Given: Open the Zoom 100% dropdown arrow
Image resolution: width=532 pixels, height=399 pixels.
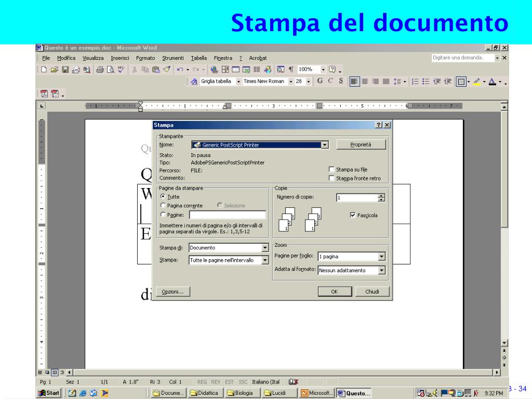Looking at the screenshot, I should (x=323, y=70).
